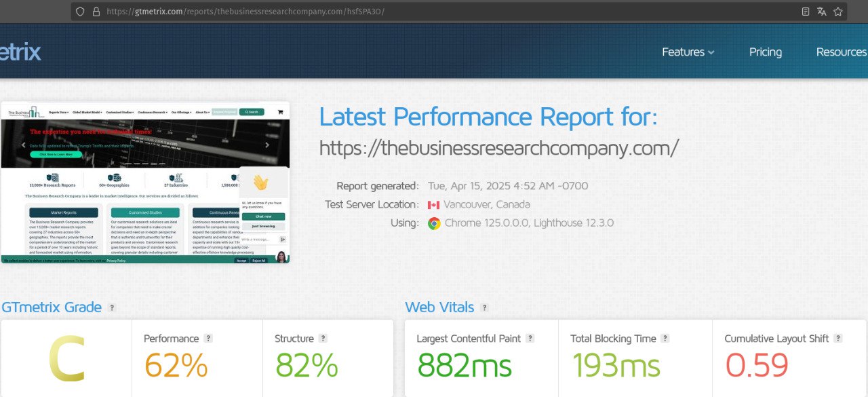Screen dimensions: 868x397
Task: Toggle reader view icon in address bar
Action: (806, 12)
